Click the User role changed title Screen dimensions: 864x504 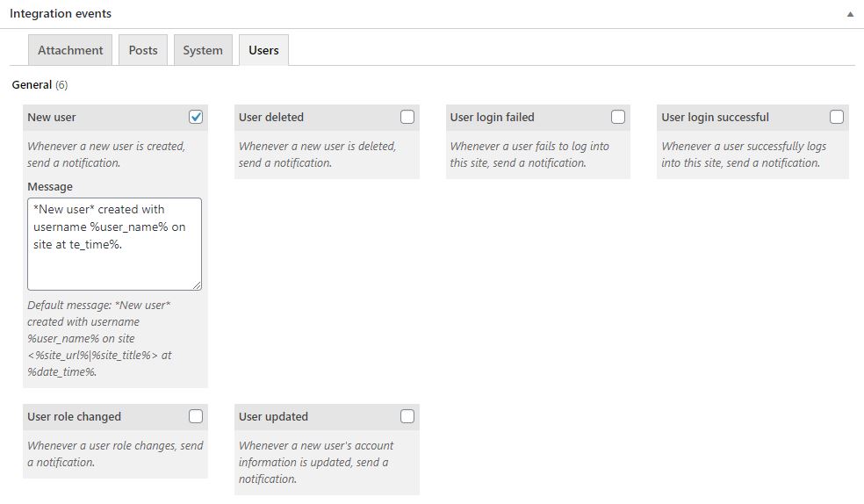[75, 417]
